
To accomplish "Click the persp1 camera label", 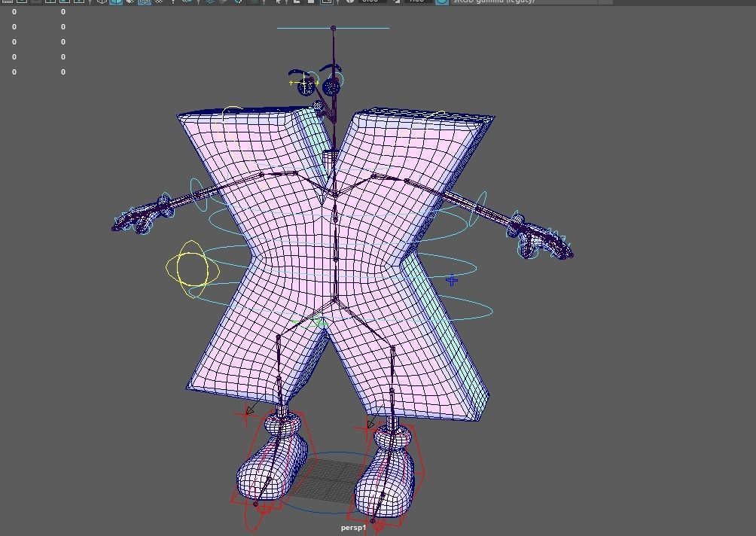I will 353,527.
